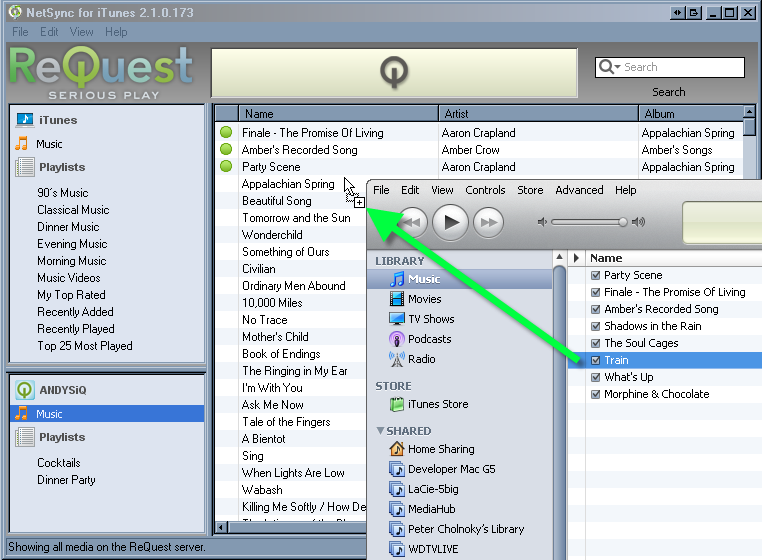
Task: Uncheck the Train checkbox
Action: (x=595, y=360)
